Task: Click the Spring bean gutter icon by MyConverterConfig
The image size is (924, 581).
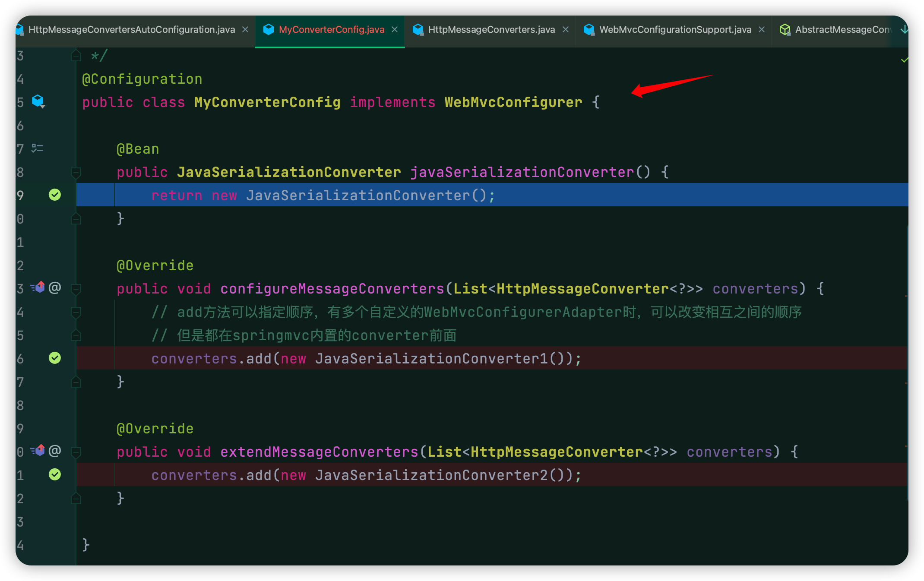Action: (38, 101)
